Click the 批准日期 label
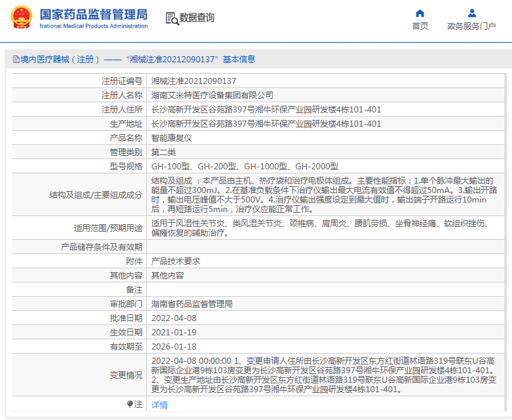 (x=126, y=318)
